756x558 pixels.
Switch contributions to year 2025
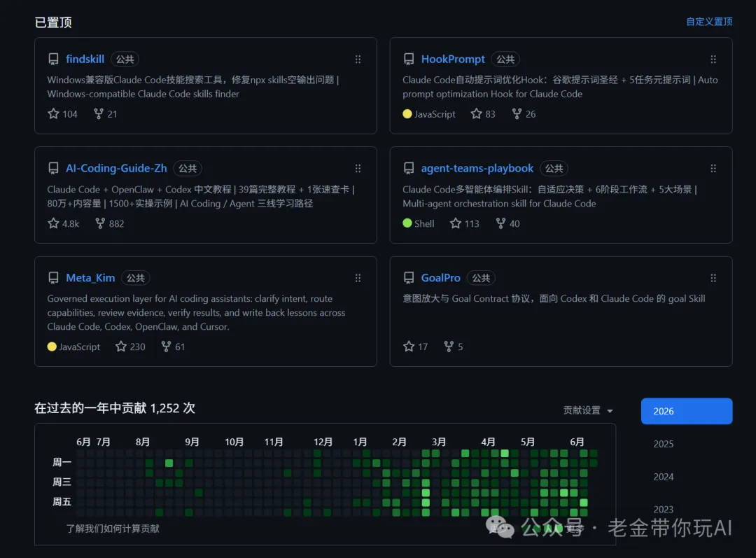coord(664,444)
